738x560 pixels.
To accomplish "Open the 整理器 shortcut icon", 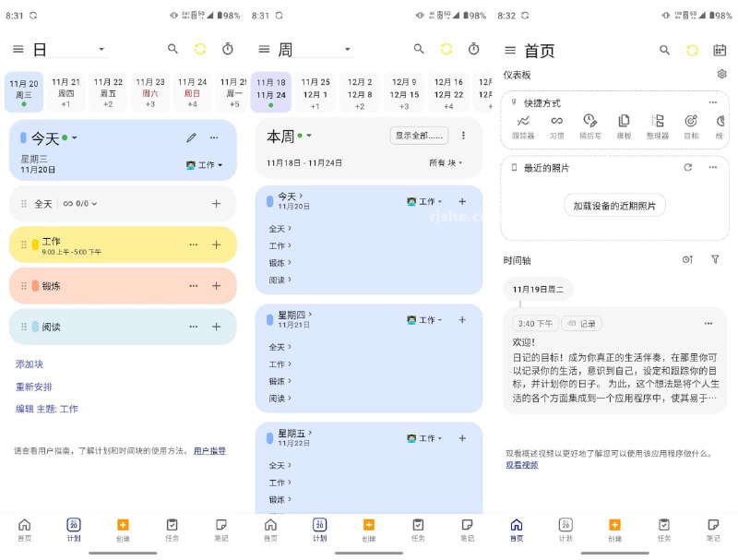I will coord(657,121).
